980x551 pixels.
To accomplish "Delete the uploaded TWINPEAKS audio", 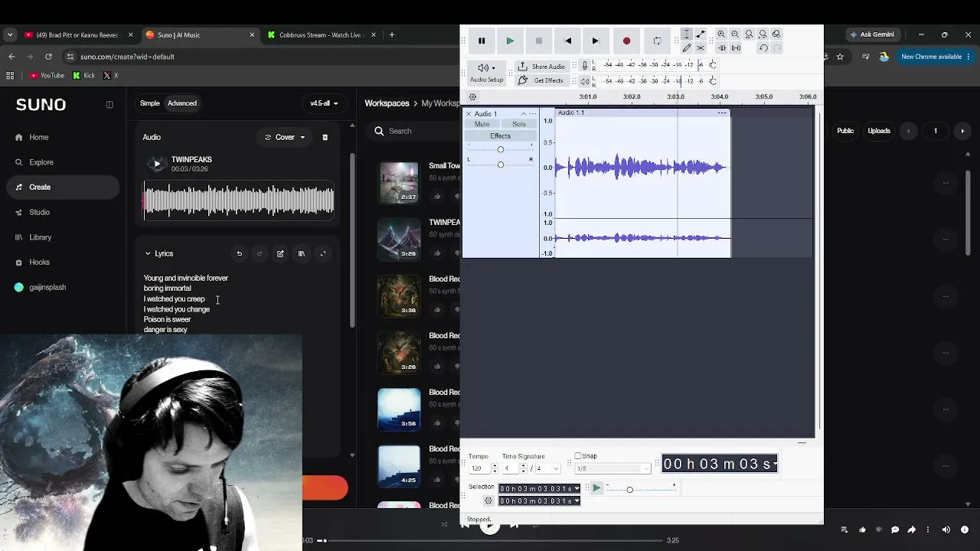I will (x=325, y=138).
